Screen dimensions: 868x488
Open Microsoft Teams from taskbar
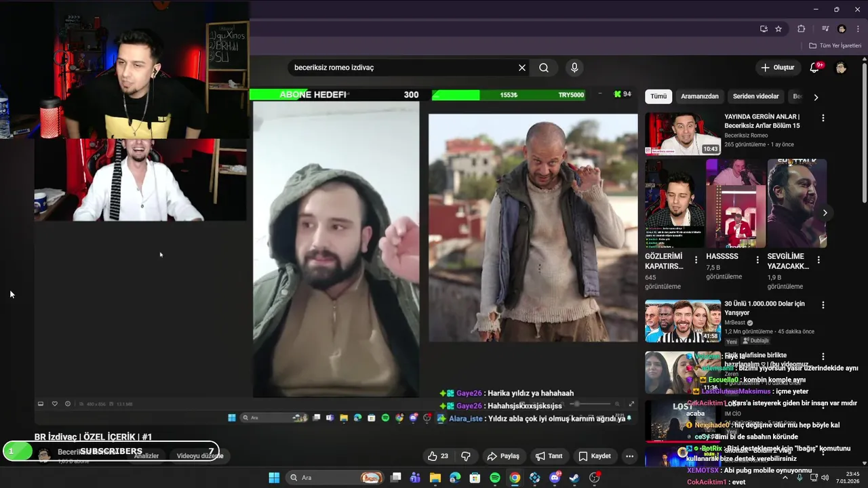(415, 478)
